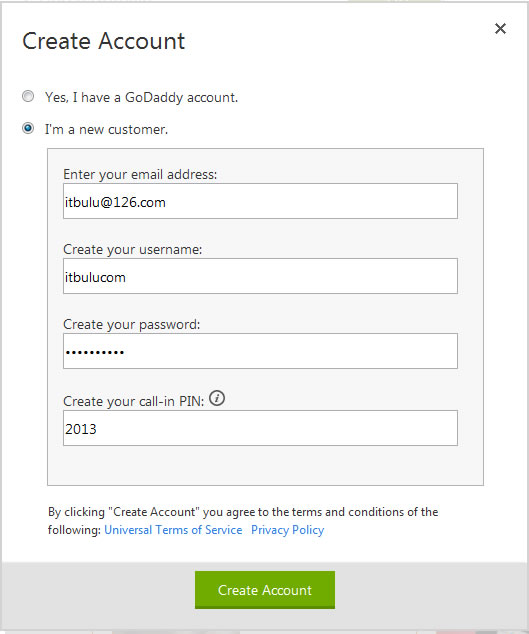The height and width of the screenshot is (634, 529).
Task: Click the "Yes, I have a GoDaddy account" label
Action: coord(141,97)
